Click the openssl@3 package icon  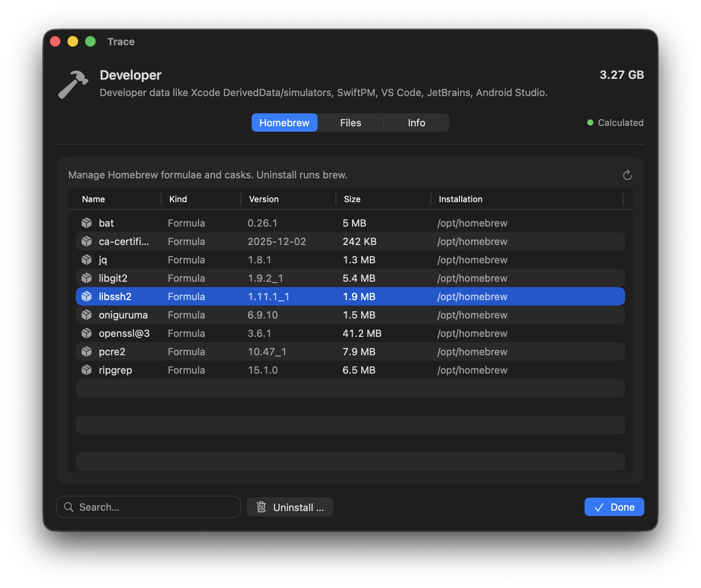(87, 333)
